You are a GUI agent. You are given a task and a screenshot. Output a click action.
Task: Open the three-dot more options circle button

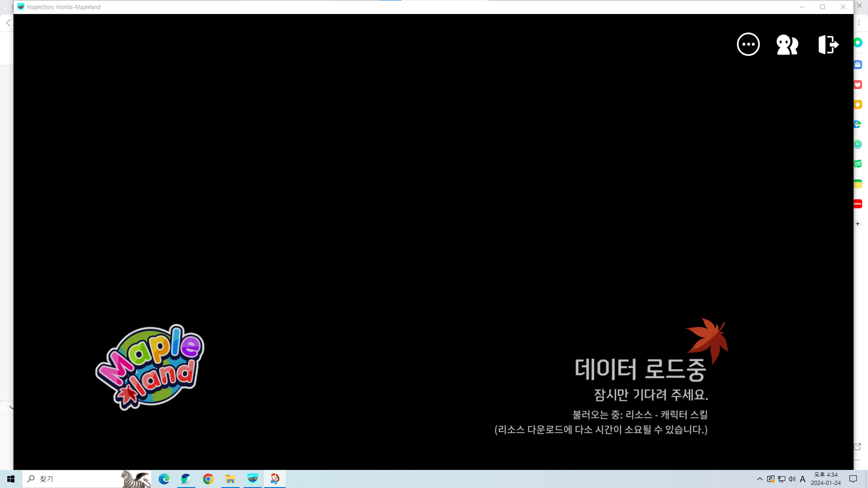pyautogui.click(x=748, y=44)
